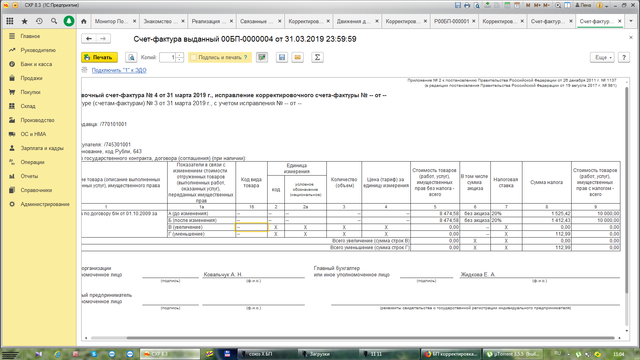Navigate back with the left arrow

[x=89, y=39]
